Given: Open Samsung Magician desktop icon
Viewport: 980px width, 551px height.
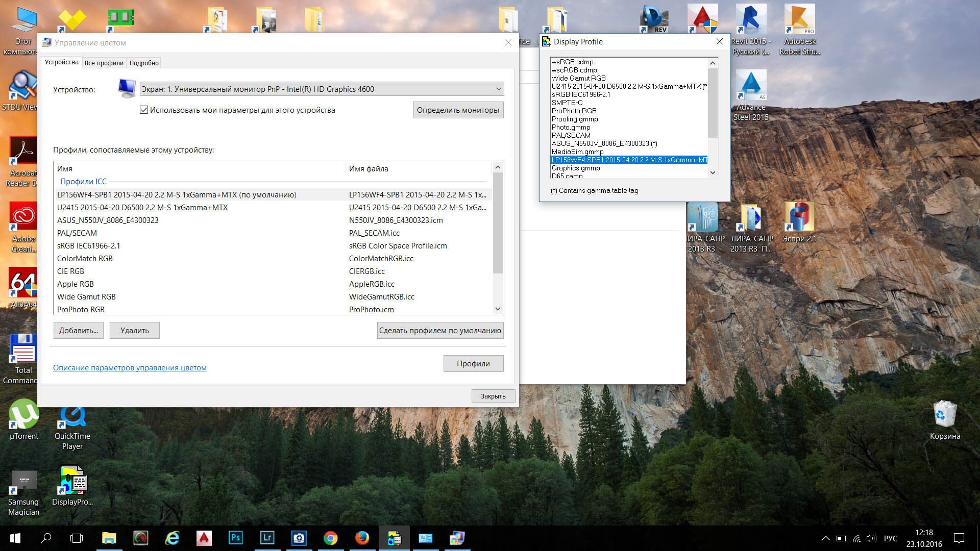Looking at the screenshot, I should pos(23,484).
